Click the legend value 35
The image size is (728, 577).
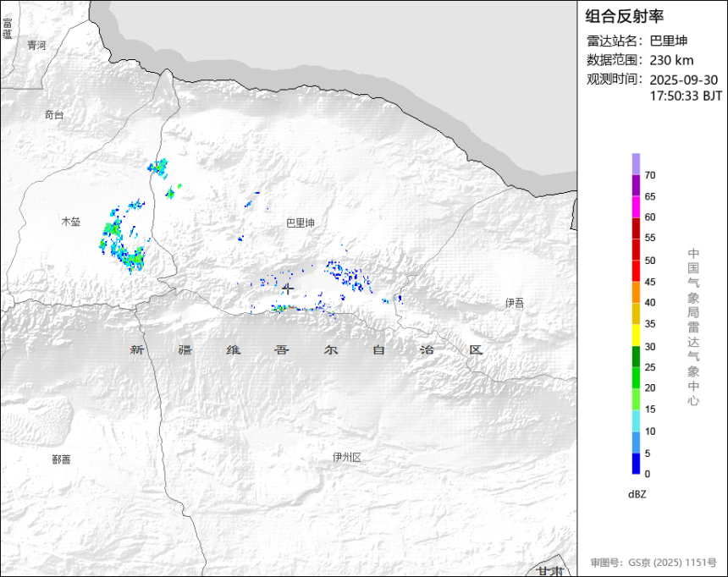point(650,324)
